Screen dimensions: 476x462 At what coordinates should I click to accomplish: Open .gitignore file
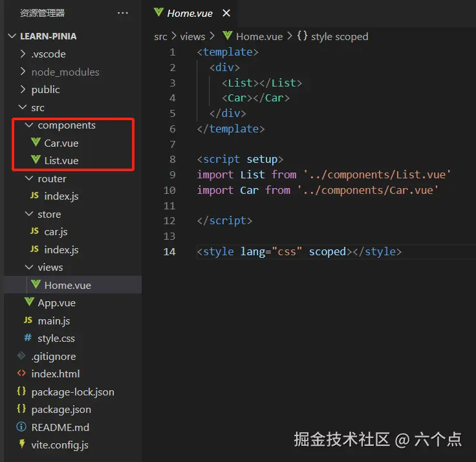[54, 357]
